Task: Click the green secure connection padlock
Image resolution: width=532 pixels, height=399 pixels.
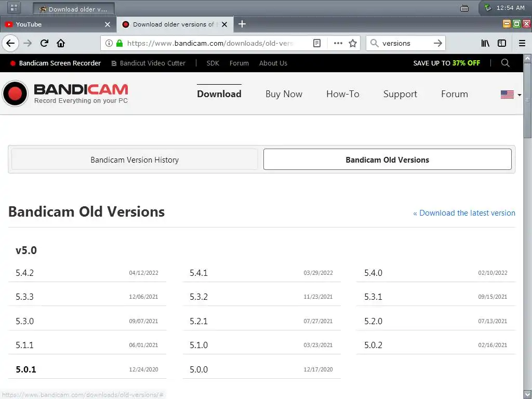Action: 119,43
